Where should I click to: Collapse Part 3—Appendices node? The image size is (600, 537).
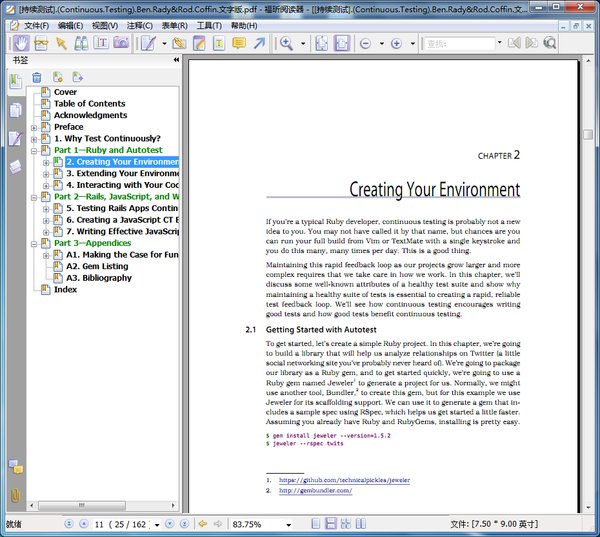coord(34,244)
